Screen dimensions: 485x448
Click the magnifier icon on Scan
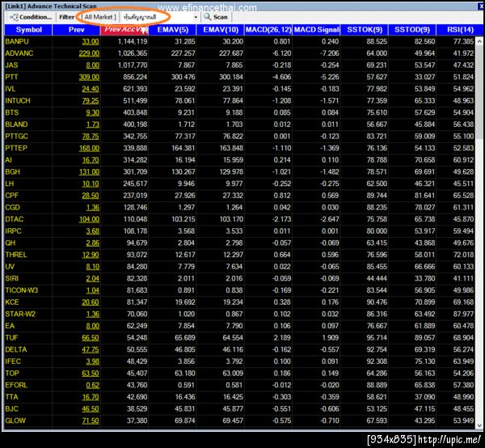(x=207, y=17)
